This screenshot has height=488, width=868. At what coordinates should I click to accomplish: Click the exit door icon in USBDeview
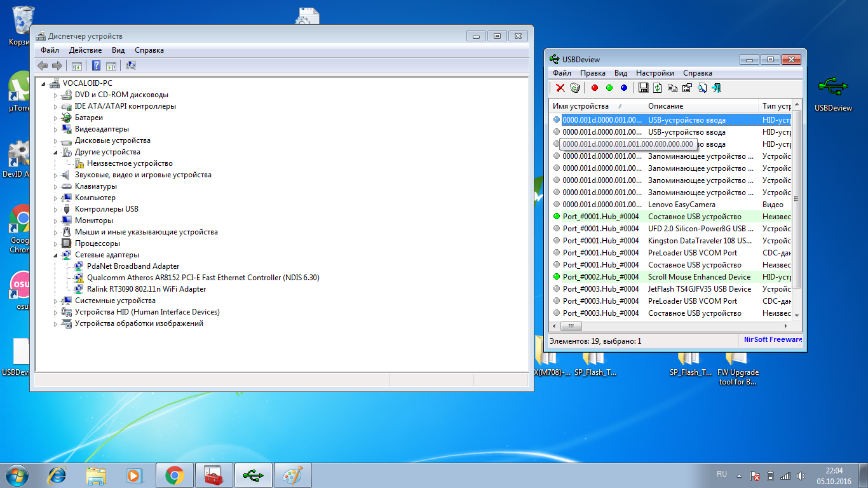(x=716, y=88)
